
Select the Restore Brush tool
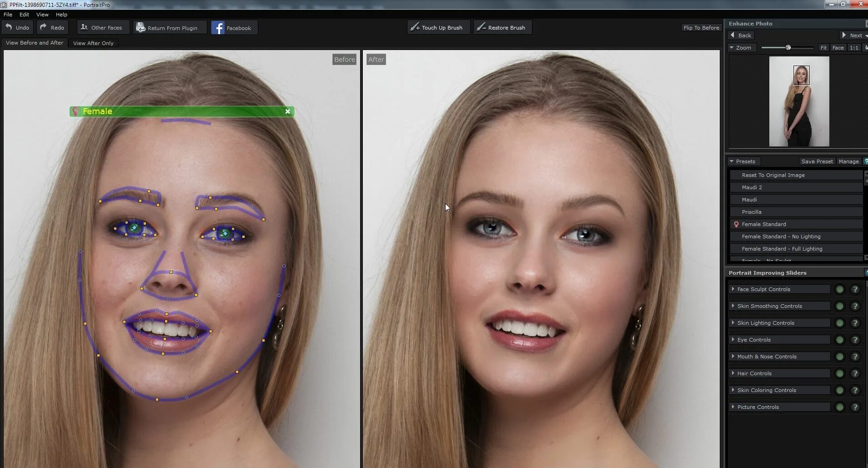click(x=502, y=27)
